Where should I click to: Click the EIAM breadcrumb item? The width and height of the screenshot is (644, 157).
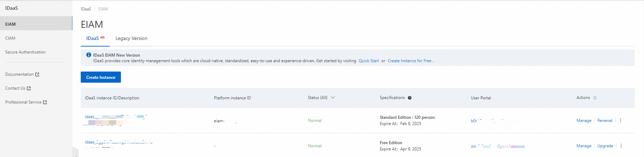(x=103, y=9)
